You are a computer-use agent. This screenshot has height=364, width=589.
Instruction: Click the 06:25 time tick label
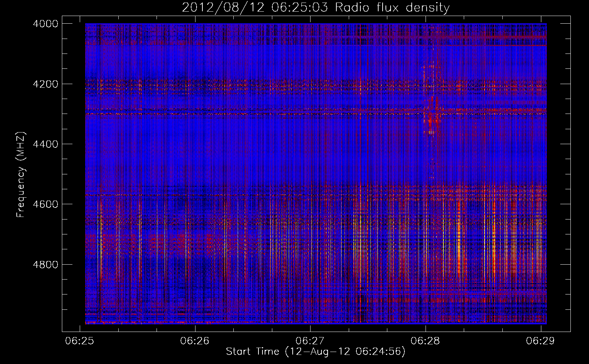point(79,341)
